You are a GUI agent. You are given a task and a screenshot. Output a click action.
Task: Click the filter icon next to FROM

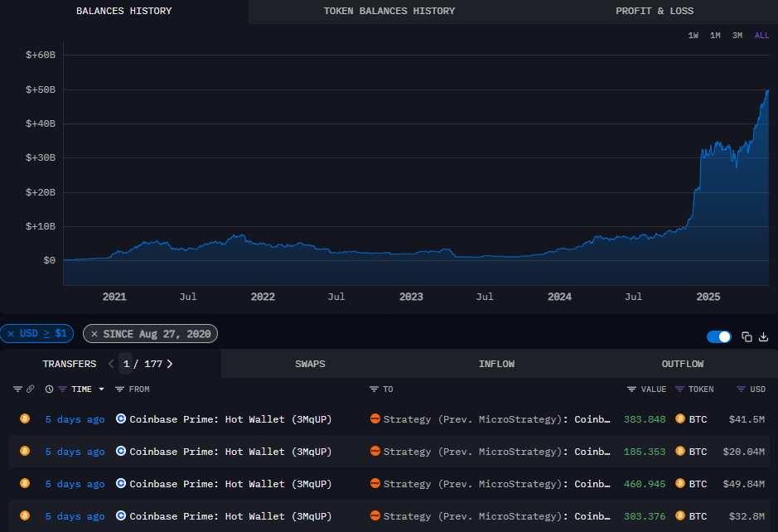pyautogui.click(x=119, y=389)
